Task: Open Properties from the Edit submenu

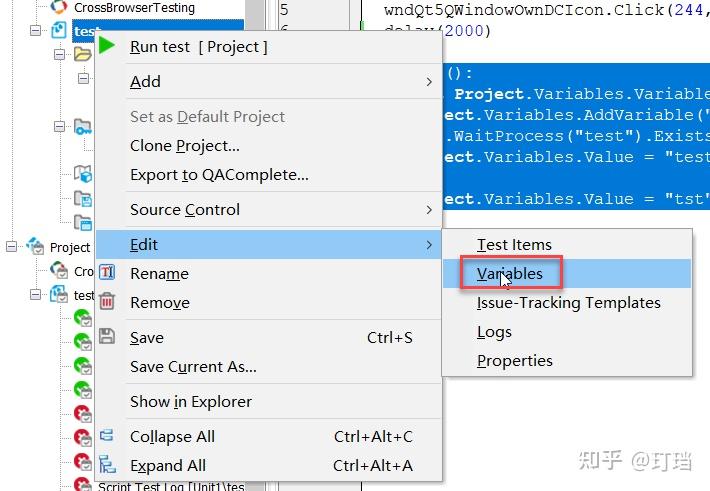Action: 514,360
